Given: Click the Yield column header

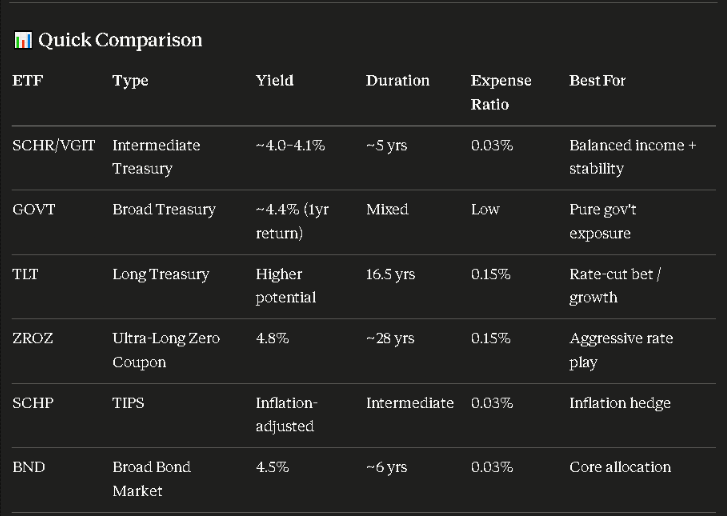Looking at the screenshot, I should [x=274, y=81].
